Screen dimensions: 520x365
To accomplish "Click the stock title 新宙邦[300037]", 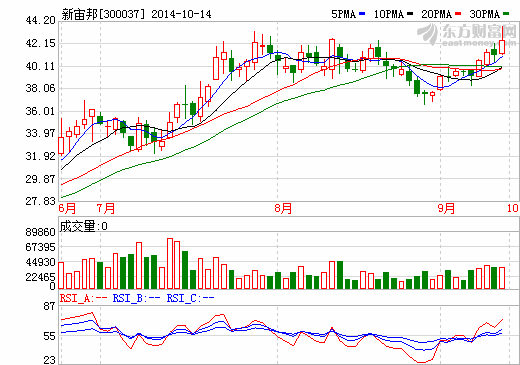I will (104, 14).
